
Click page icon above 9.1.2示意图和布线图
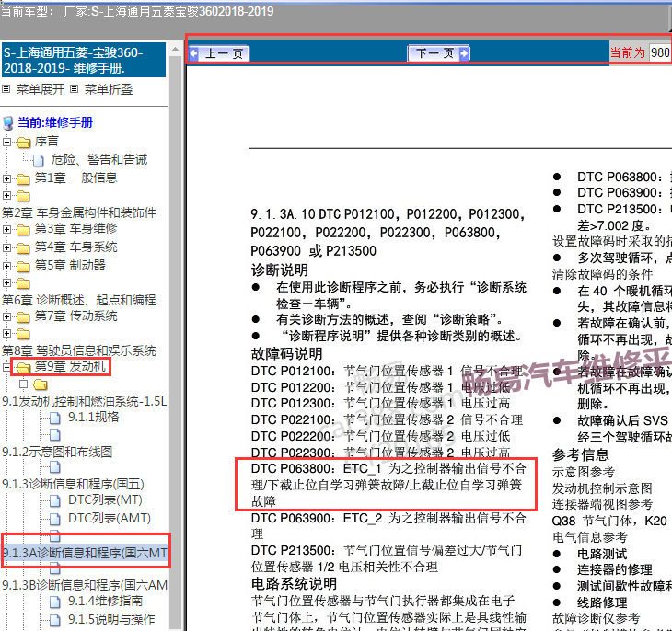coord(55,435)
